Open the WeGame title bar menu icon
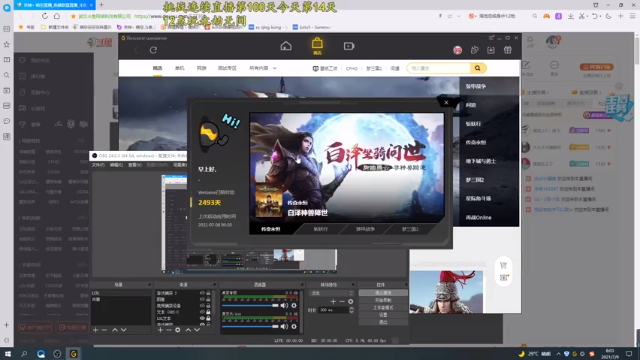 (491, 38)
